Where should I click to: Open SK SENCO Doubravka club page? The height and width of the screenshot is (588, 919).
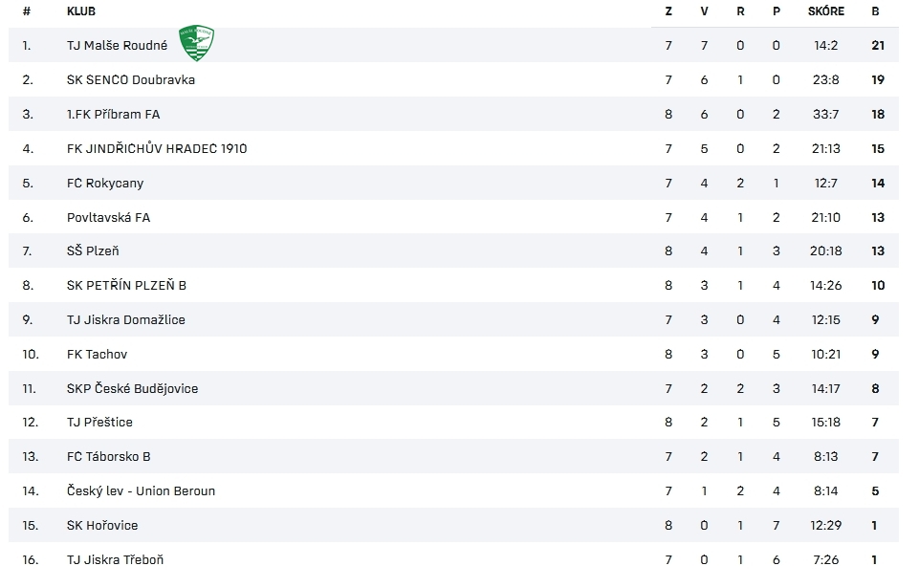coord(131,79)
